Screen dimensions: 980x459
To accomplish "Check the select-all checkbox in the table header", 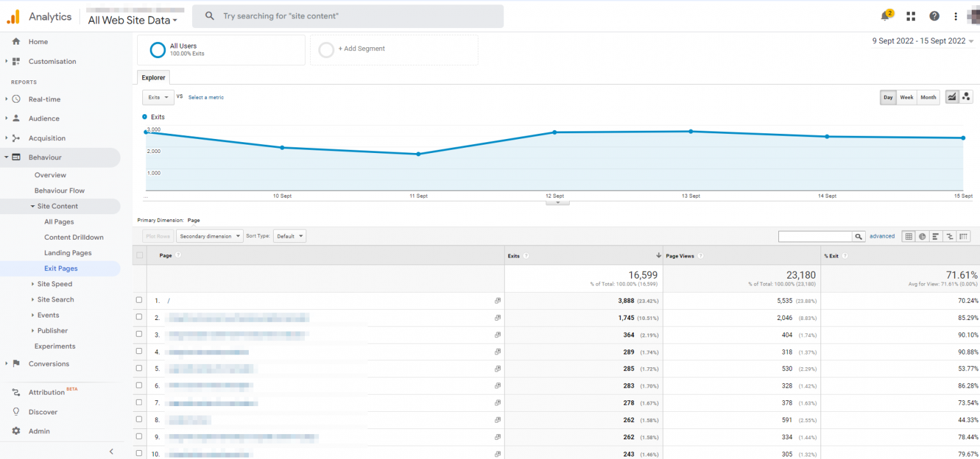I will tap(138, 254).
